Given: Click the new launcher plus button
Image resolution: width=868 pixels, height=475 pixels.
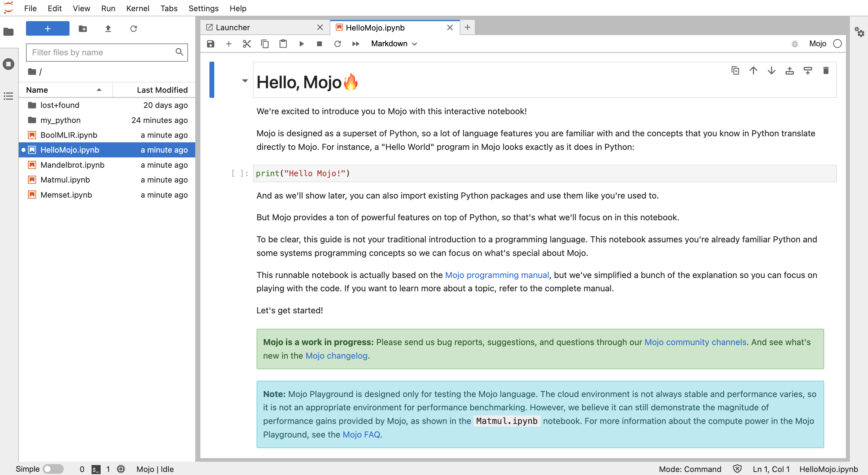Looking at the screenshot, I should pyautogui.click(x=47, y=28).
